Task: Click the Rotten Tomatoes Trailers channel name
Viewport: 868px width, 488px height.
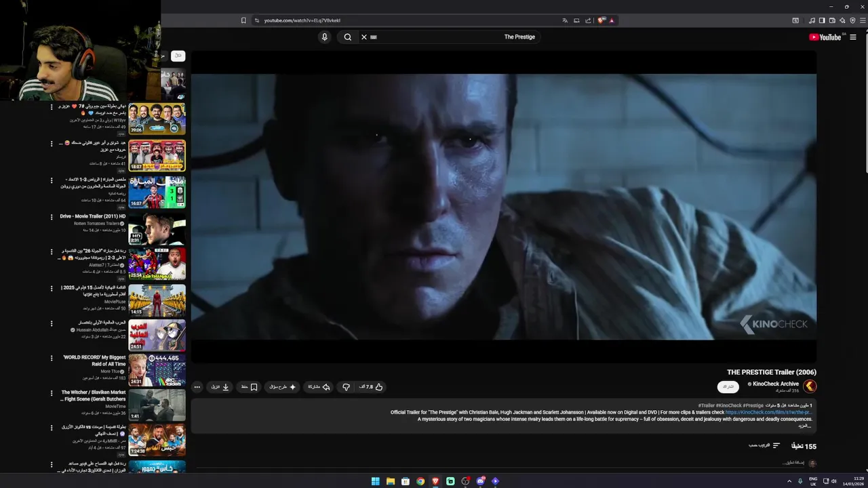Action: coord(96,224)
